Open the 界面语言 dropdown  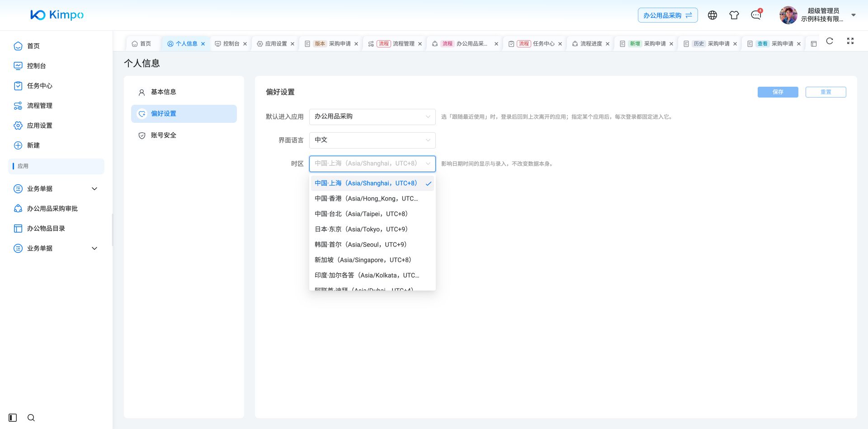(x=373, y=140)
